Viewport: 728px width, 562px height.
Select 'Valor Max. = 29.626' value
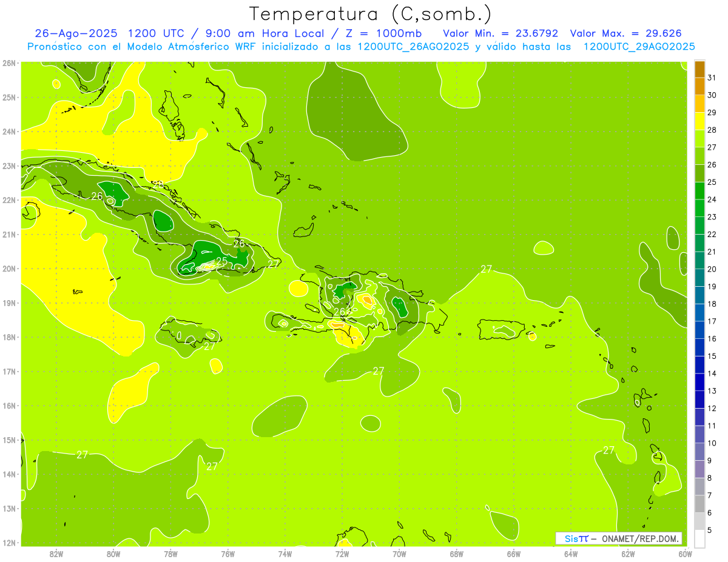[626, 33]
